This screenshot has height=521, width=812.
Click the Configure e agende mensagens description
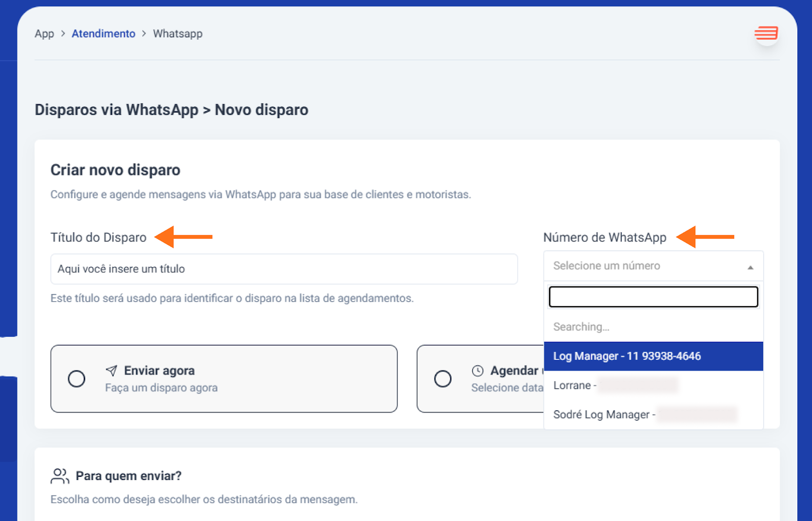261,194
